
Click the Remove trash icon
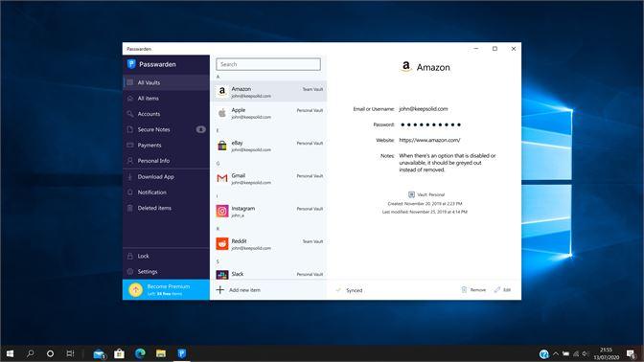[464, 290]
